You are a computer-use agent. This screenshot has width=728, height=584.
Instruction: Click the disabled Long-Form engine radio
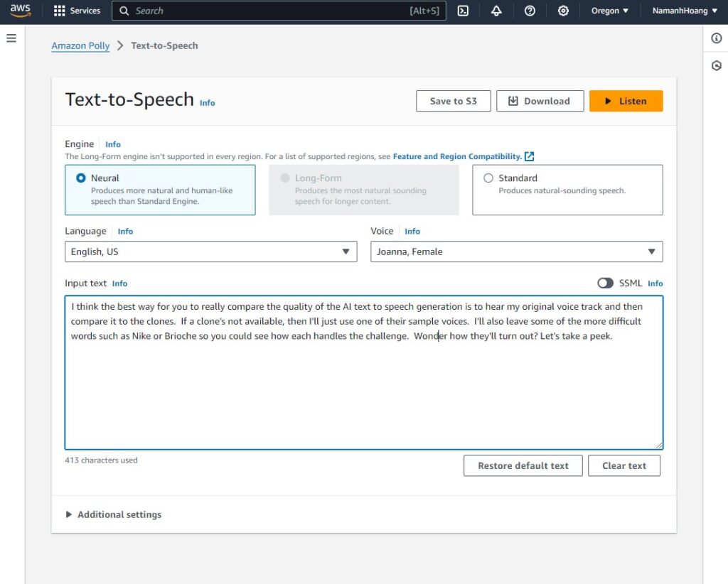285,178
